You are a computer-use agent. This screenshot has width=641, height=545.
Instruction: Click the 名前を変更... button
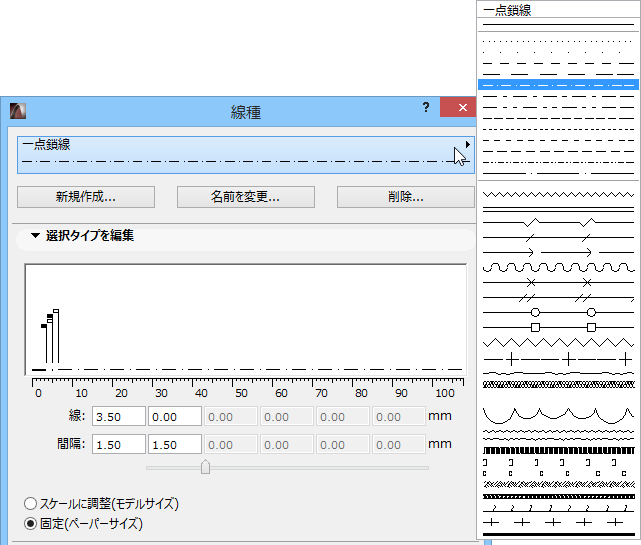click(246, 197)
